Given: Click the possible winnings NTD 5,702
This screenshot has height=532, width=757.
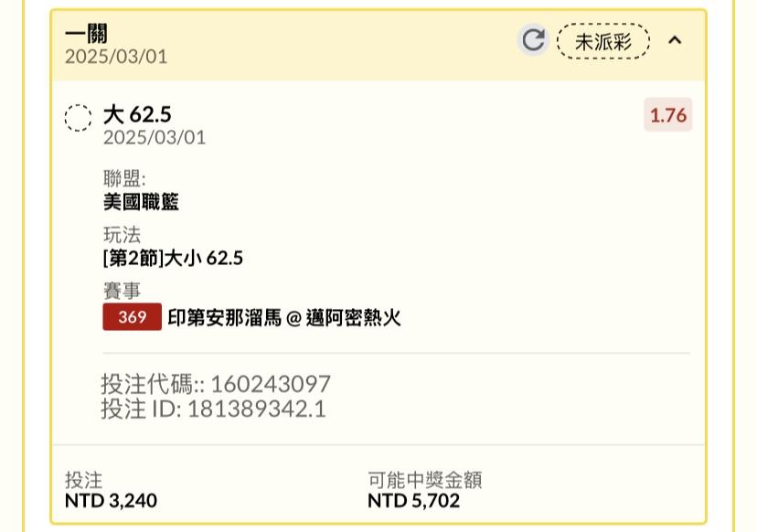Looking at the screenshot, I should coord(414,501).
